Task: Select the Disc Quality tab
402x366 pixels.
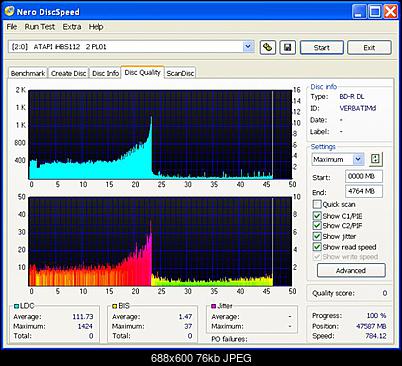Action: pos(142,72)
